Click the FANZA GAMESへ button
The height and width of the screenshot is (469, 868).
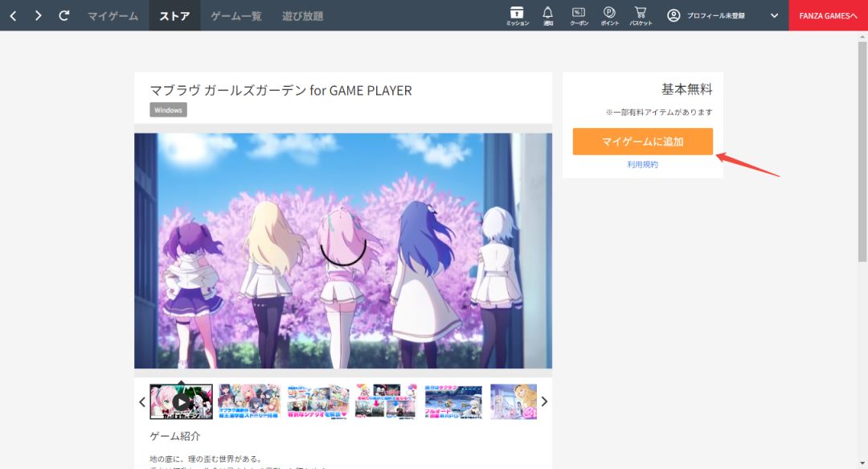[828, 15]
